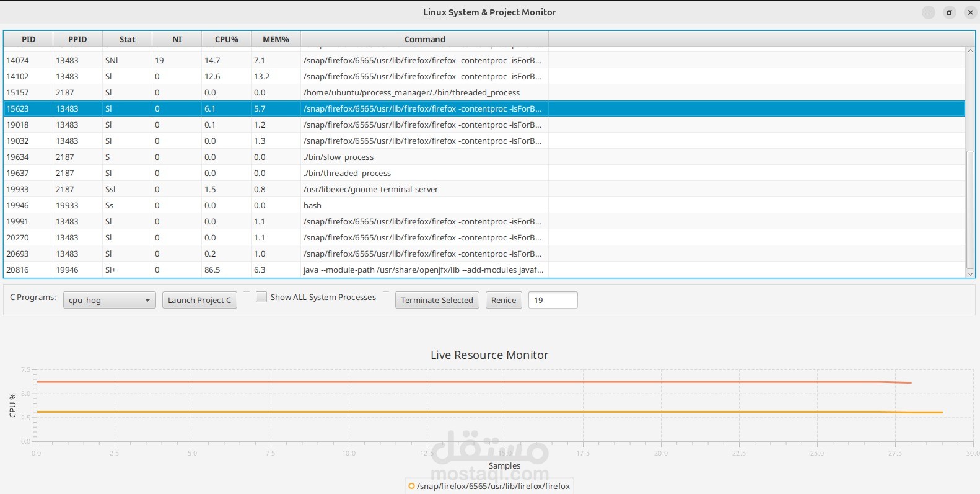Viewport: 980px width, 494px height.
Task: Select PID 15157 threaded_process row
Action: click(484, 92)
